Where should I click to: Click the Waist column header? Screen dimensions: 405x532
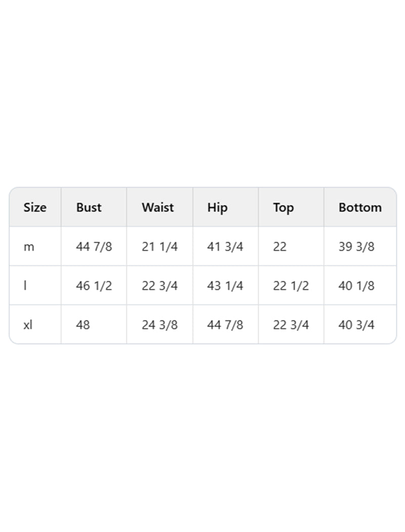tap(157, 207)
